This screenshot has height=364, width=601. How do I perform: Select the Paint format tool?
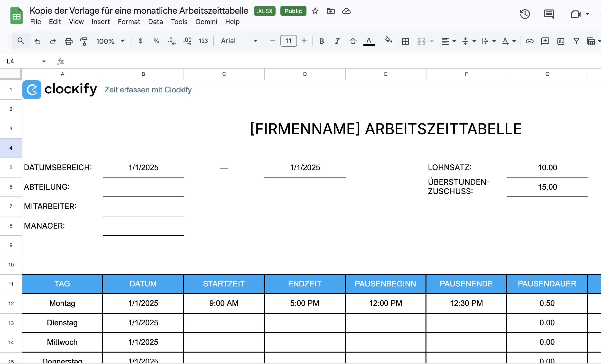pos(84,41)
